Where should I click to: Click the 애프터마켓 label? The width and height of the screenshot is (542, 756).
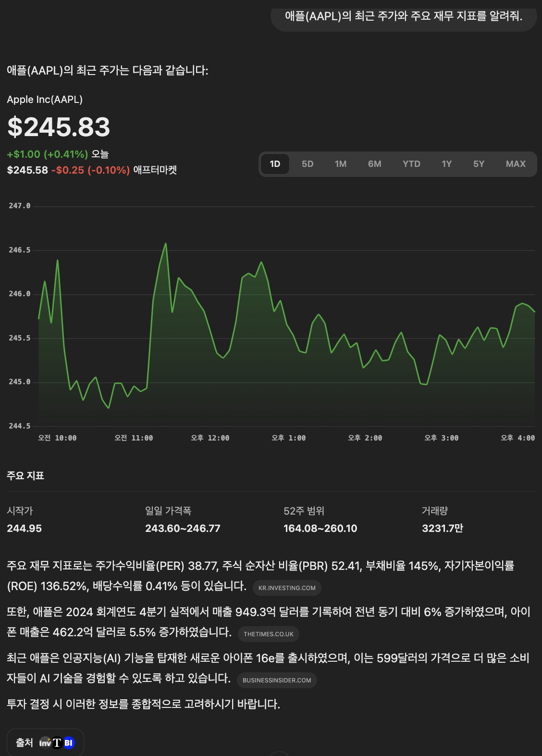tap(155, 170)
